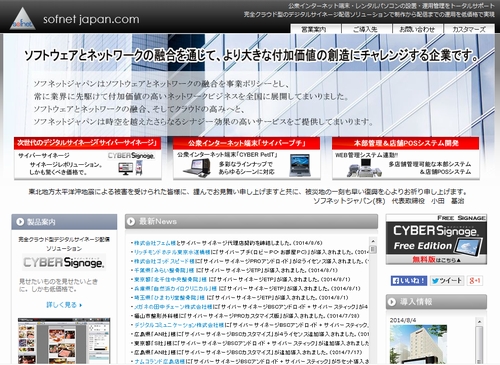
Task: Click the 製品案内 header arrow icon
Action: (x=20, y=222)
